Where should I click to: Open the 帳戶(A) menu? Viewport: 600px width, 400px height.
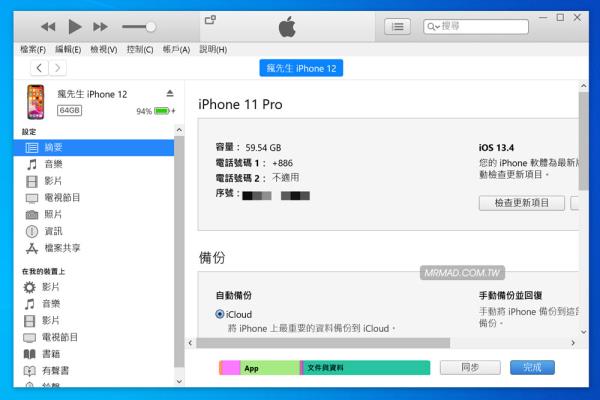tap(176, 49)
